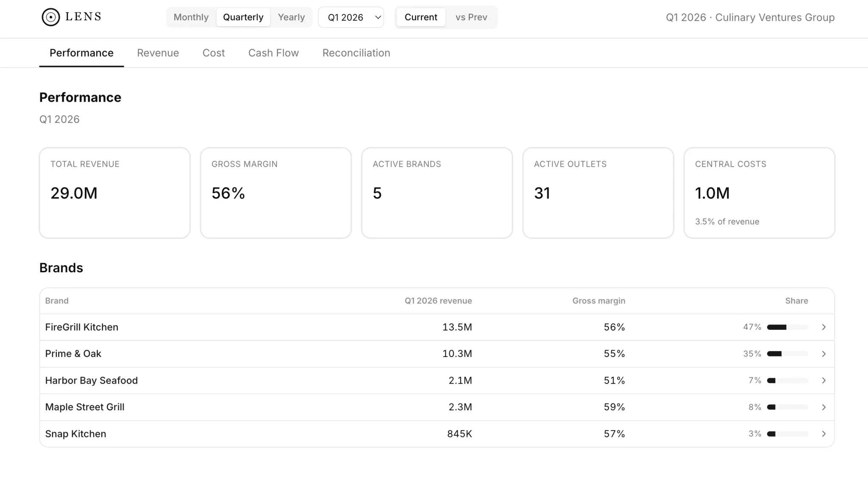The image size is (868, 484).
Task: Click the LENS logo
Action: [71, 17]
